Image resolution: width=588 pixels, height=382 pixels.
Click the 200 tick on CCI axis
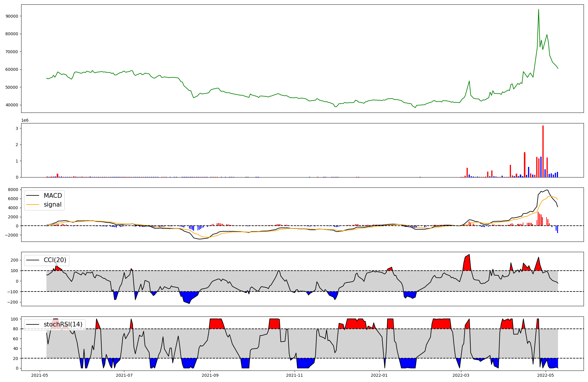(x=15, y=260)
